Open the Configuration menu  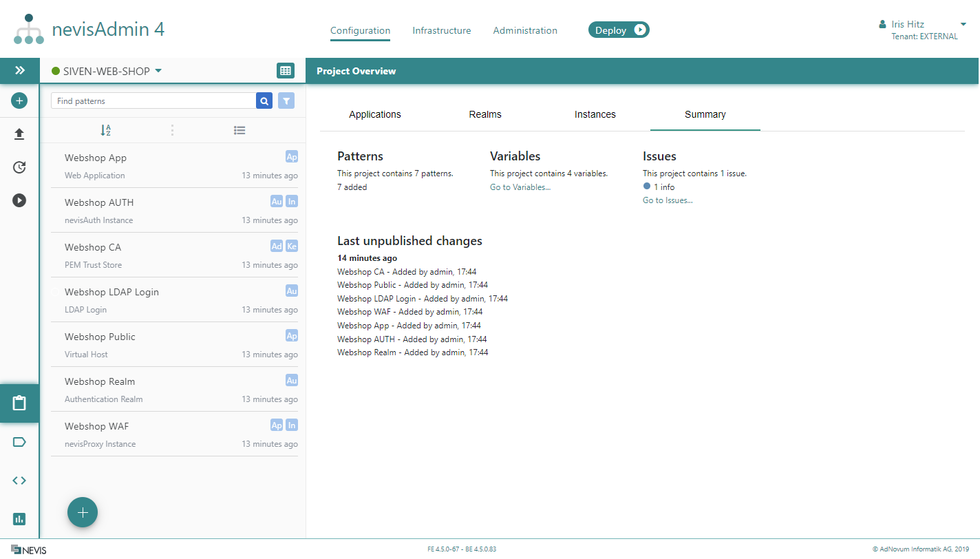click(360, 30)
